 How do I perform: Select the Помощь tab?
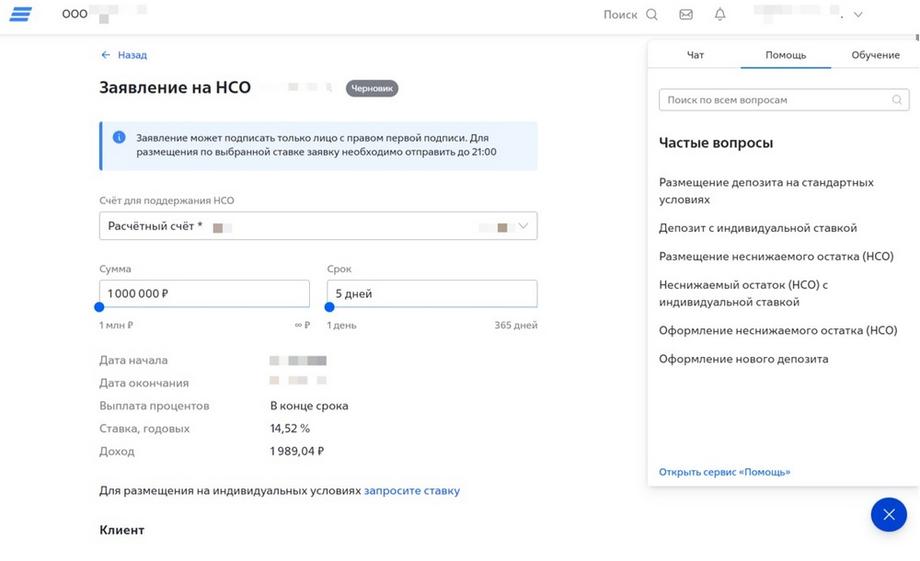point(785,55)
